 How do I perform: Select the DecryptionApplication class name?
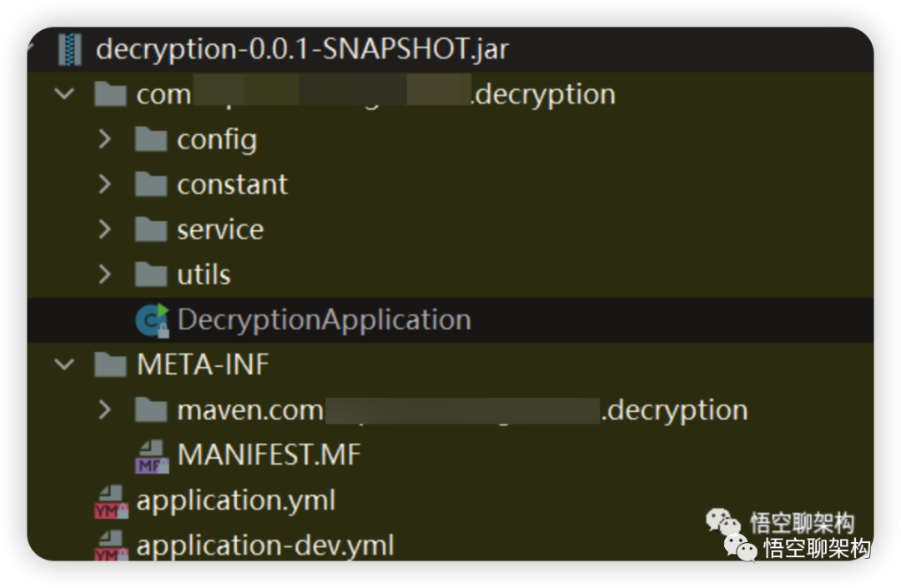click(x=324, y=320)
